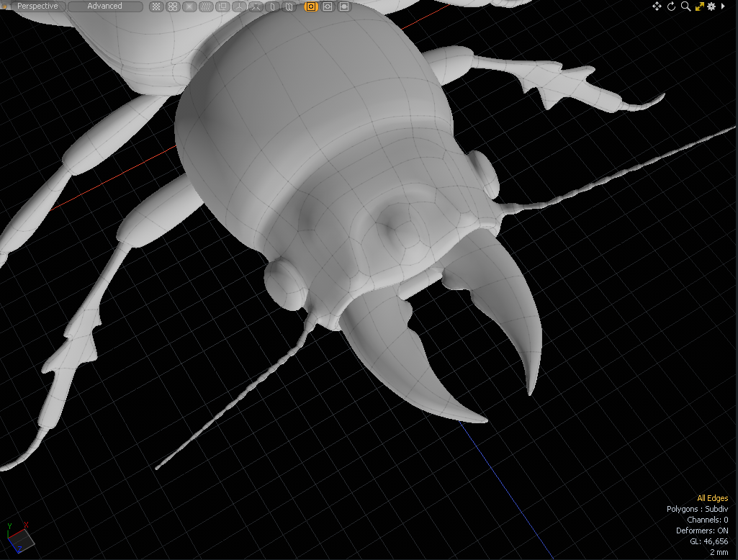This screenshot has height=560, width=738.
Task: Click the last square-frame toolbar button
Action: pos(344,6)
